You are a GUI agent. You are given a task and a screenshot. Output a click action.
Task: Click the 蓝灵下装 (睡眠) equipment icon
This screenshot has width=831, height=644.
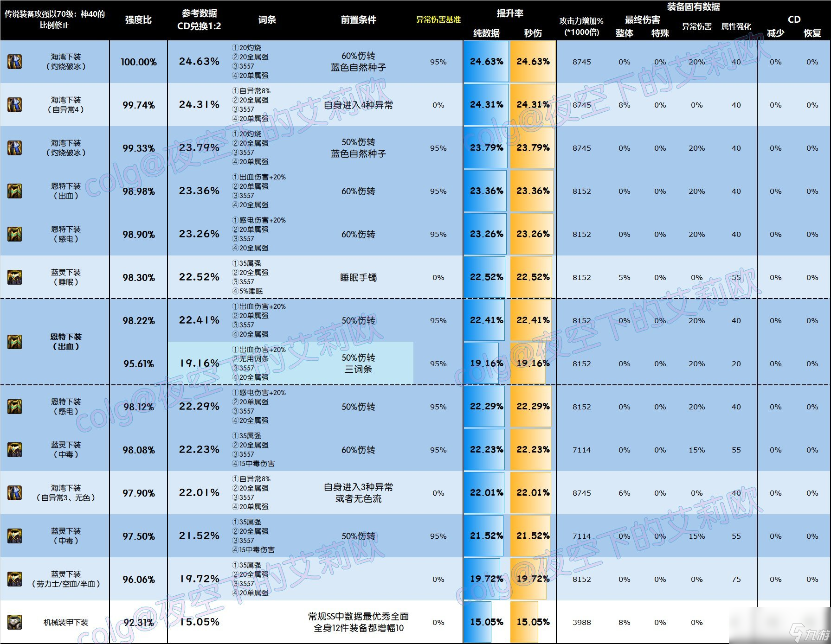14,277
